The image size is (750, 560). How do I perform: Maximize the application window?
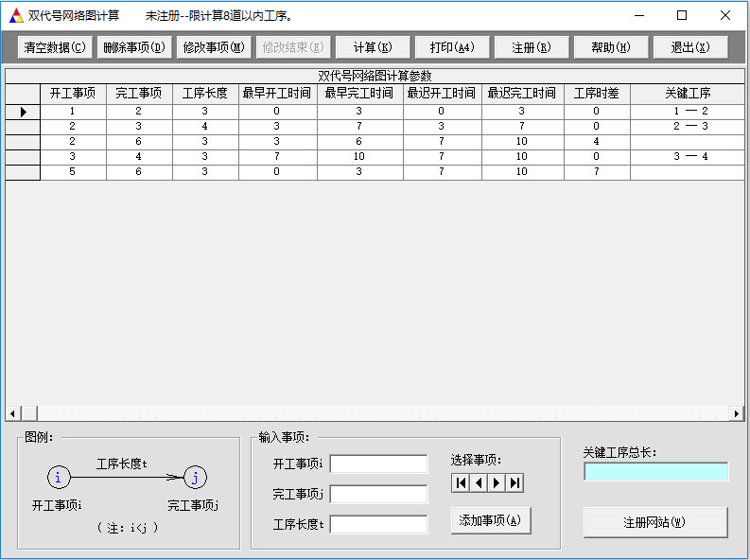(682, 15)
